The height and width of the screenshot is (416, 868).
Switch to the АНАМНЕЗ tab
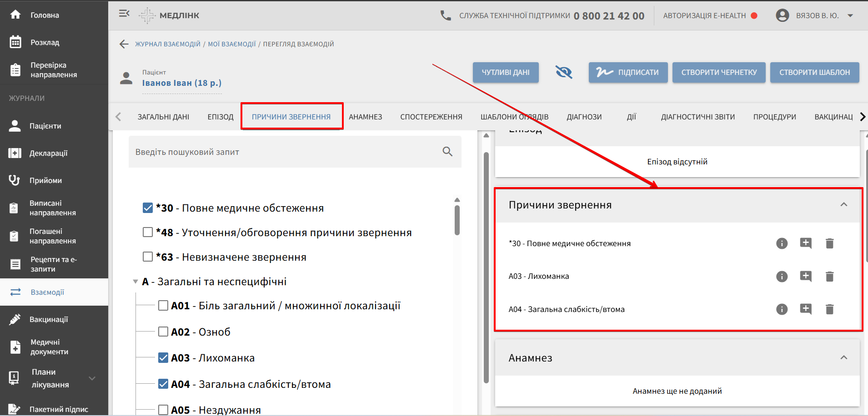365,117
